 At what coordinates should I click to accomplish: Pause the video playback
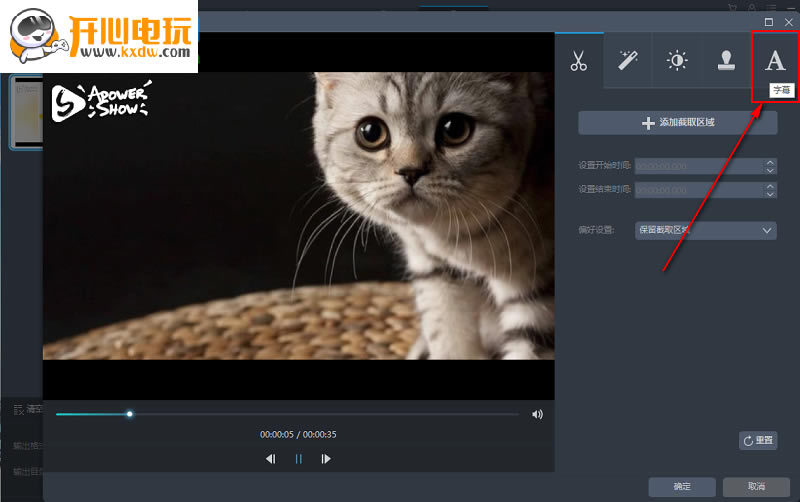[298, 459]
